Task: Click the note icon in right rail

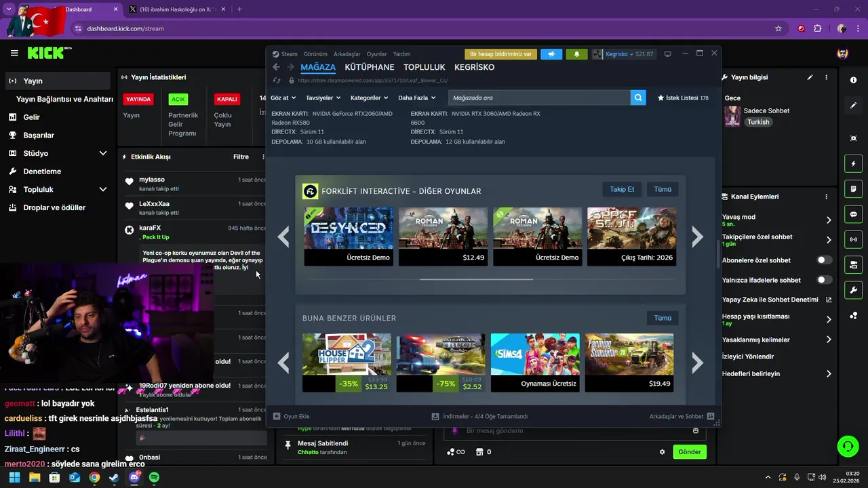Action: (x=853, y=188)
